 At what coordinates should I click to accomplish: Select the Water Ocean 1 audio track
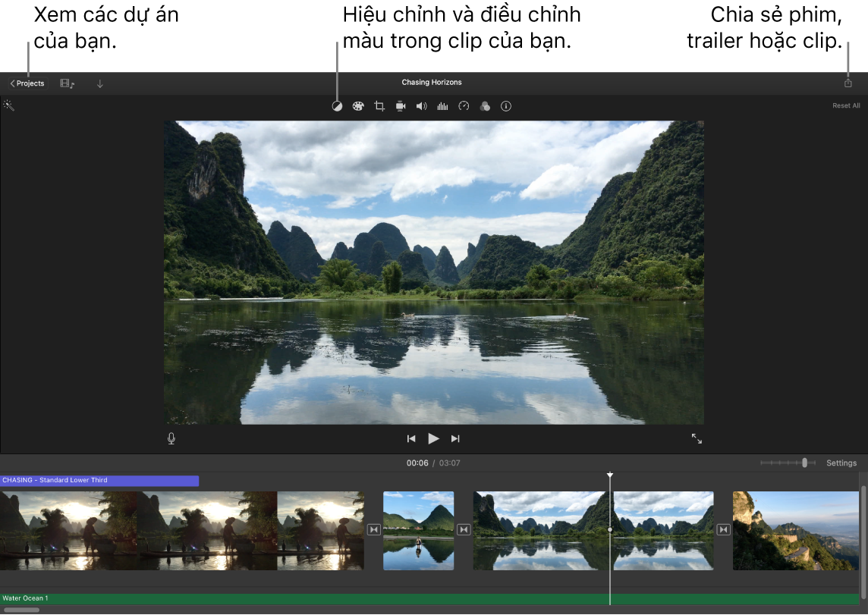click(429, 599)
